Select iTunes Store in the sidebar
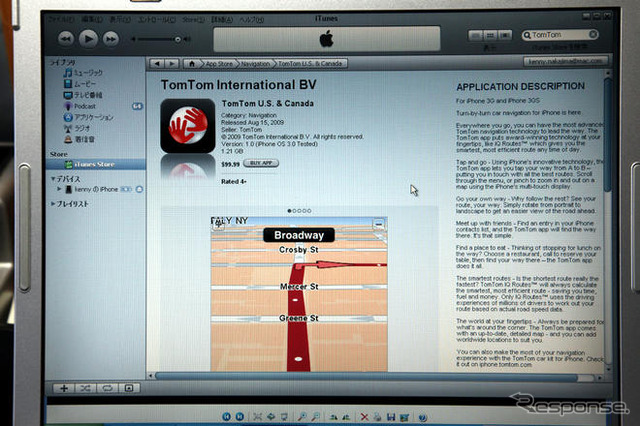Viewport: 640px width, 426px height. (96, 164)
